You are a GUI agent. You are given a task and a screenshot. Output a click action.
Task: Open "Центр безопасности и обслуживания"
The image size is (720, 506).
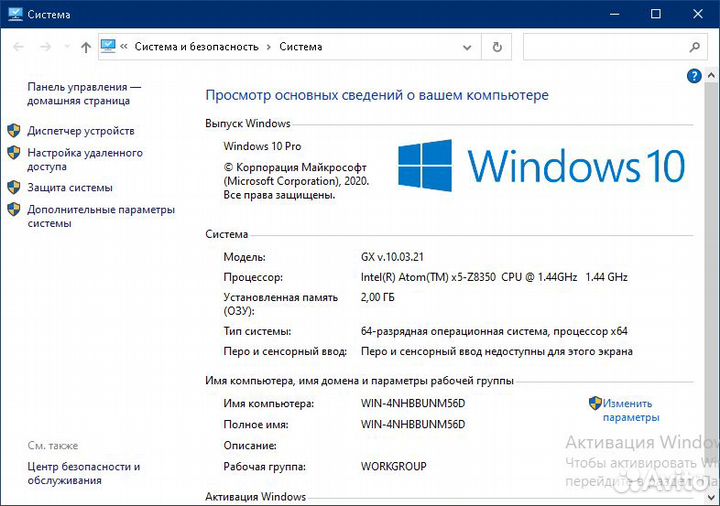[83, 473]
